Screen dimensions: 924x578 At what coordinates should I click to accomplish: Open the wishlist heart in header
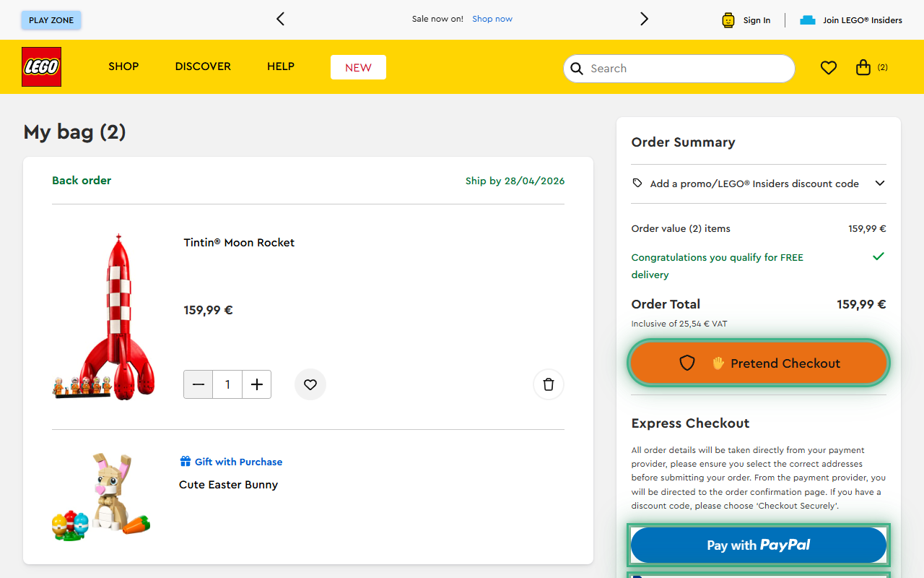(828, 68)
